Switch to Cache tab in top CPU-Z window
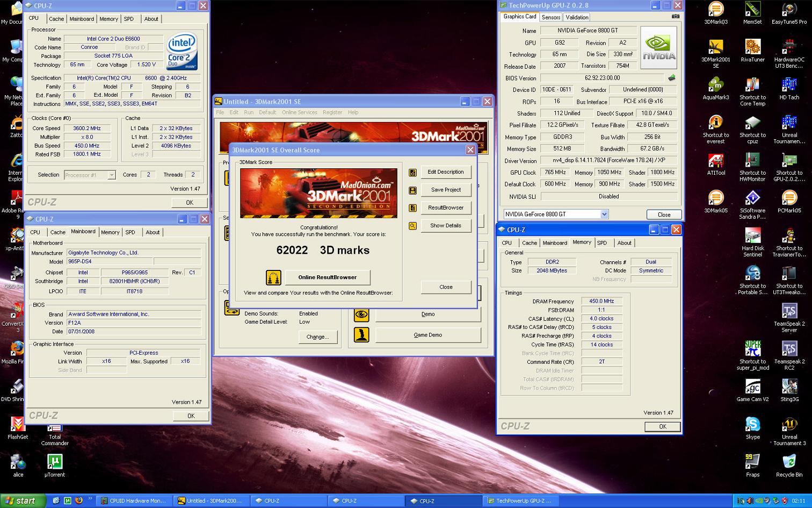Screen dimensions: 812x508 click(56, 19)
